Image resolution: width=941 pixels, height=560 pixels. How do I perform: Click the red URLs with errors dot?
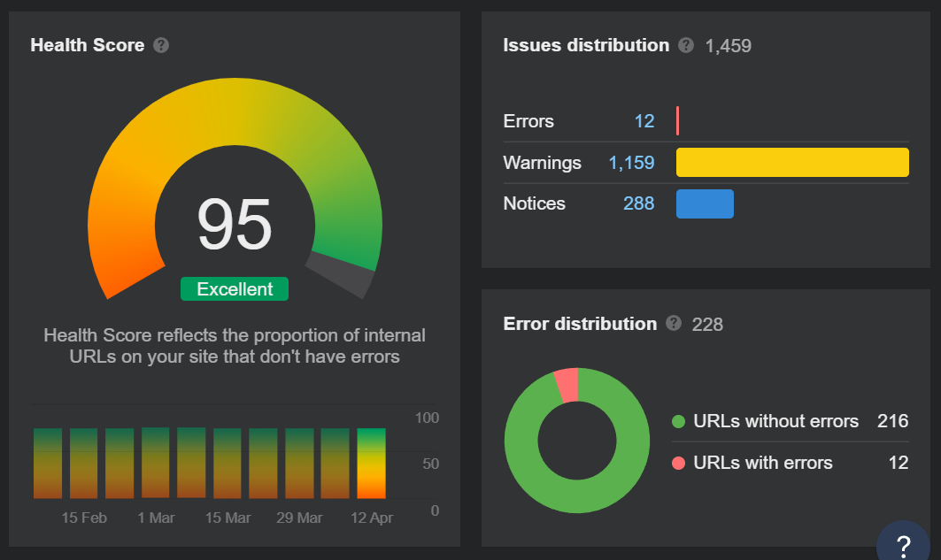679,463
